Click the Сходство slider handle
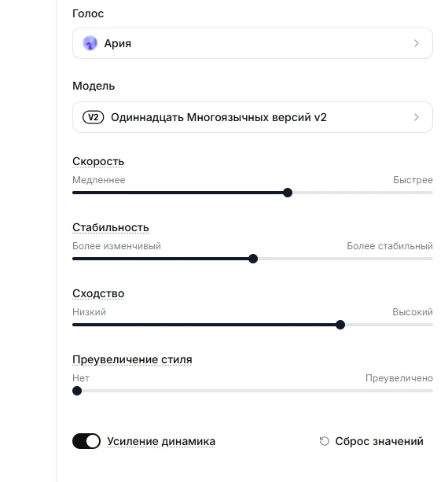Viewport: 448px width, 482px height. (340, 325)
